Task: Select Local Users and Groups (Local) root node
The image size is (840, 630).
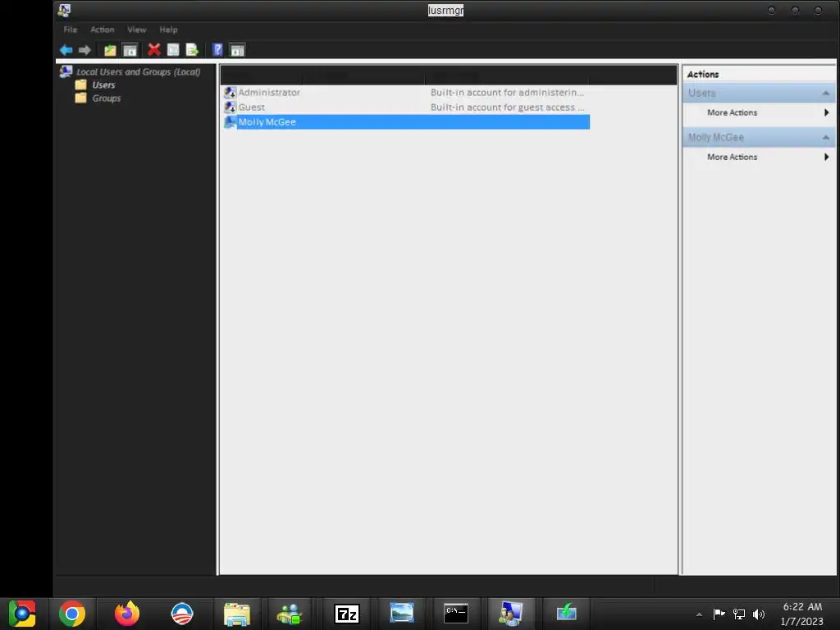Action: pos(138,72)
